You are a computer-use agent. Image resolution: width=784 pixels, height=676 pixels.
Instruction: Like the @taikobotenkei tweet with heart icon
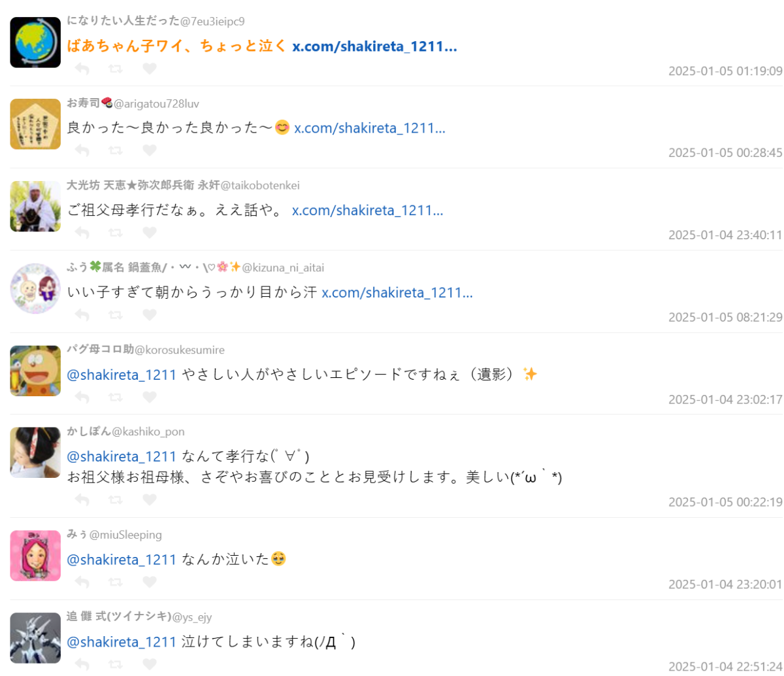point(150,232)
